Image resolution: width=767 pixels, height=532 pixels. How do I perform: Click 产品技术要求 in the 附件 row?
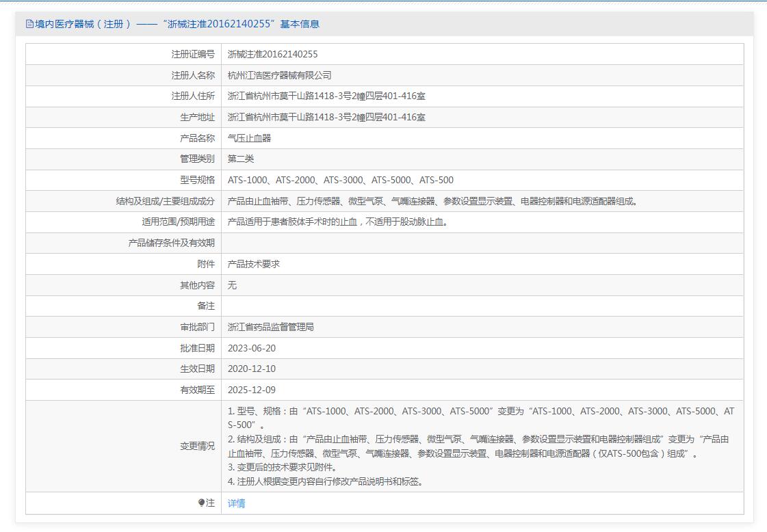click(x=253, y=264)
